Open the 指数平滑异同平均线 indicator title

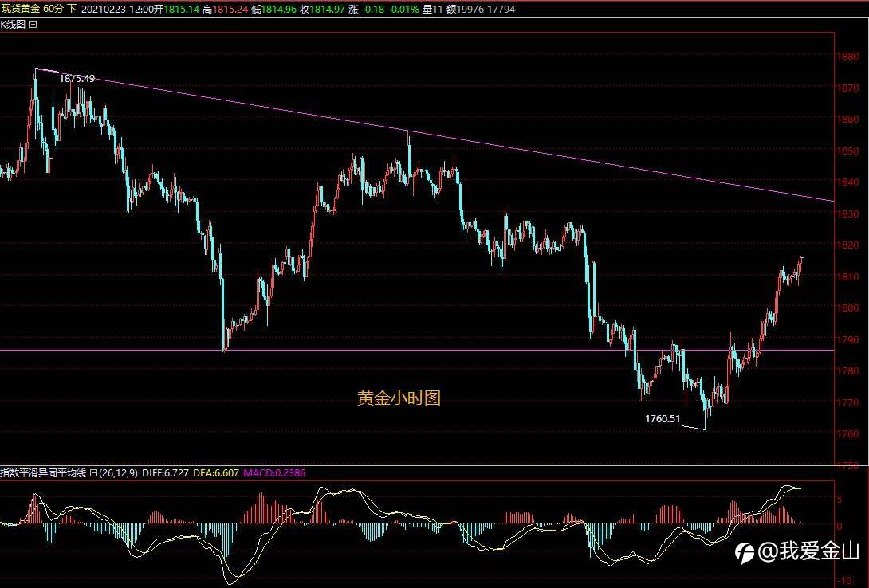(43, 472)
